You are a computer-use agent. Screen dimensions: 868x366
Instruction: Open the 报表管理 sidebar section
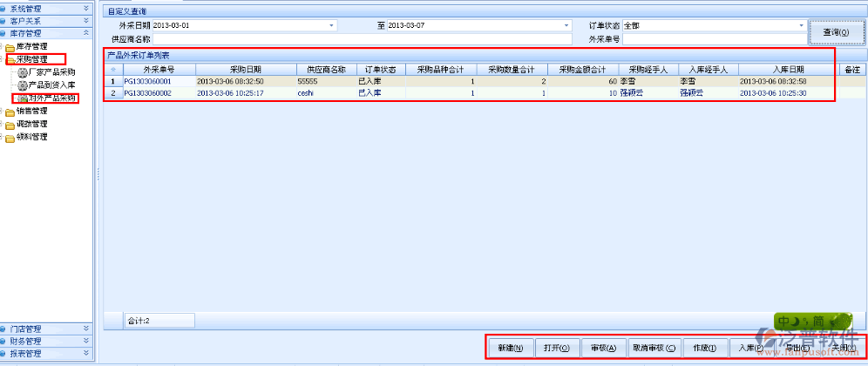click(45, 354)
